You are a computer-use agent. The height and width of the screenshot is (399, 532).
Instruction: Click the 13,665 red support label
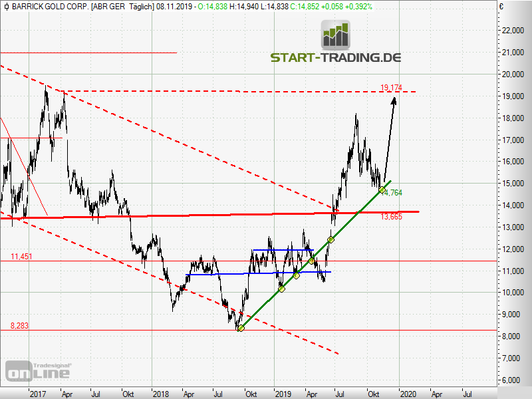point(391,217)
